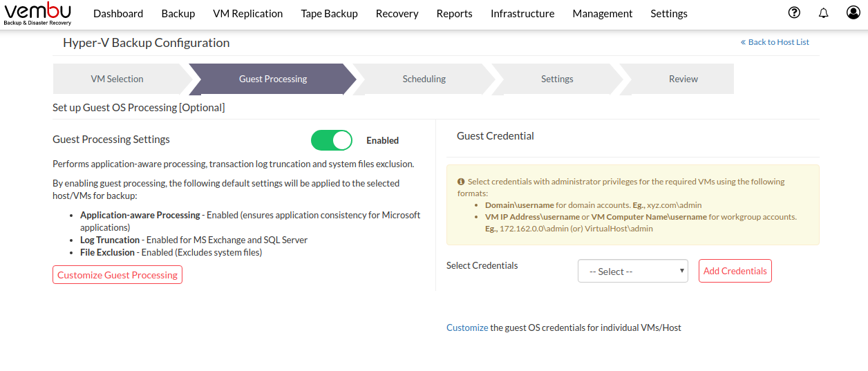The height and width of the screenshot is (371, 868).
Task: Click the Add Credentials button
Action: click(x=735, y=271)
